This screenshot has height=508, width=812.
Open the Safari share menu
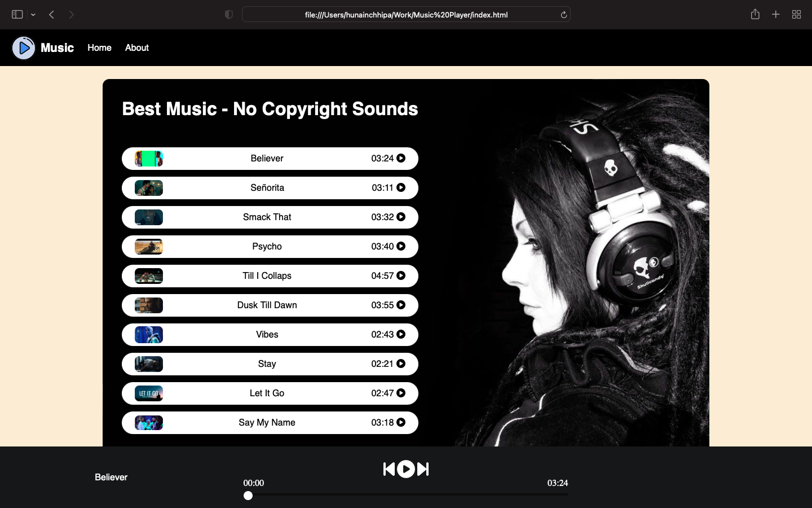pyautogui.click(x=755, y=15)
